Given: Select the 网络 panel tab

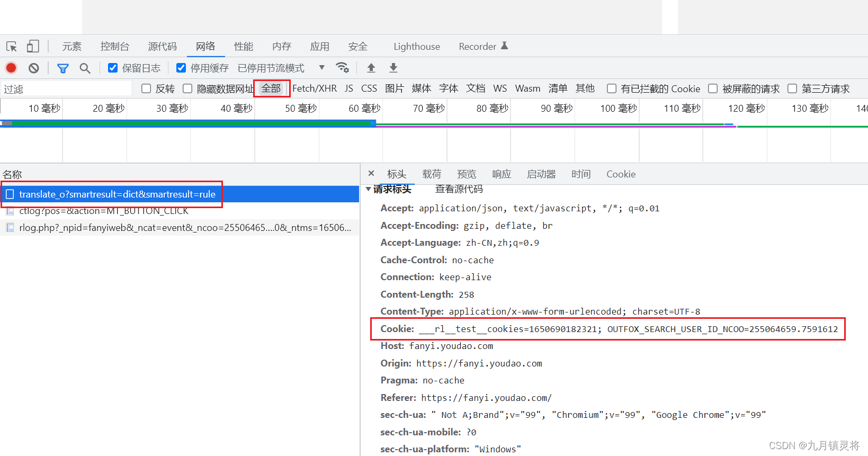Looking at the screenshot, I should click(205, 47).
